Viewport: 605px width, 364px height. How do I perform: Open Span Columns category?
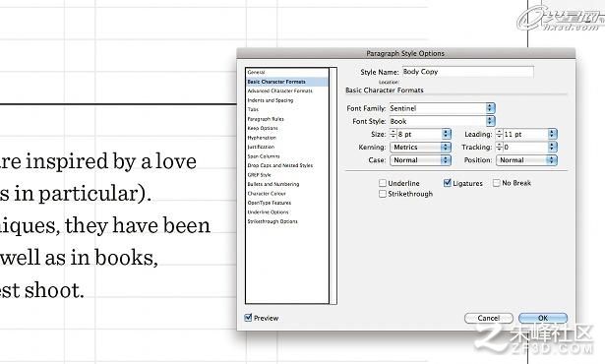point(264,156)
